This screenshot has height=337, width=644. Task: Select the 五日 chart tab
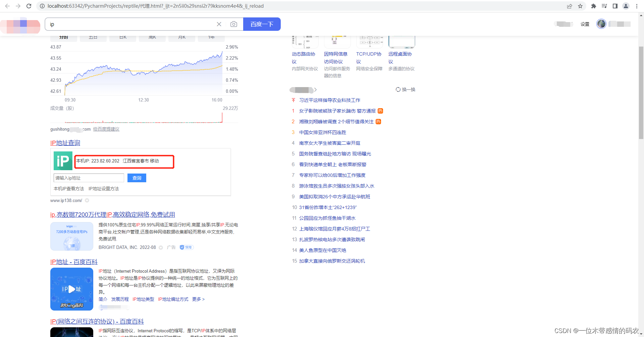click(x=93, y=38)
